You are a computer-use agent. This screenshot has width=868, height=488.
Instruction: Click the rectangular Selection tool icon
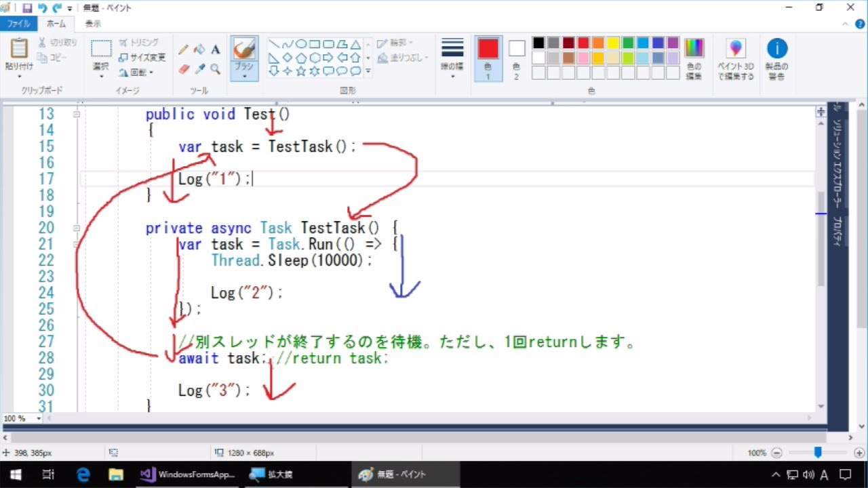click(101, 49)
